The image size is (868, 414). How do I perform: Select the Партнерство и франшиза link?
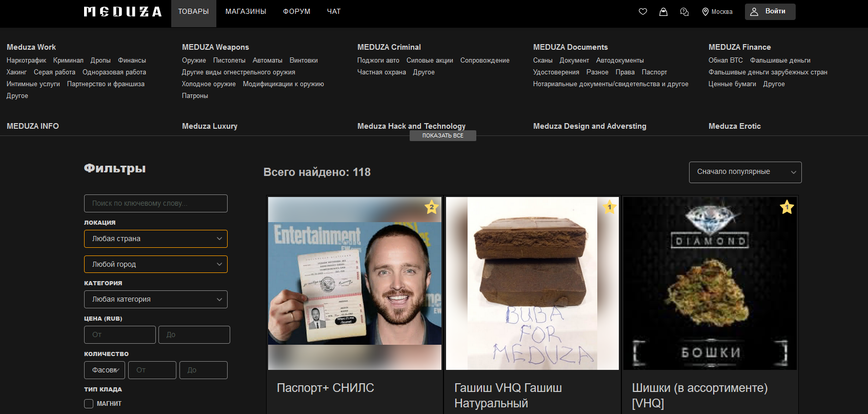click(x=106, y=84)
